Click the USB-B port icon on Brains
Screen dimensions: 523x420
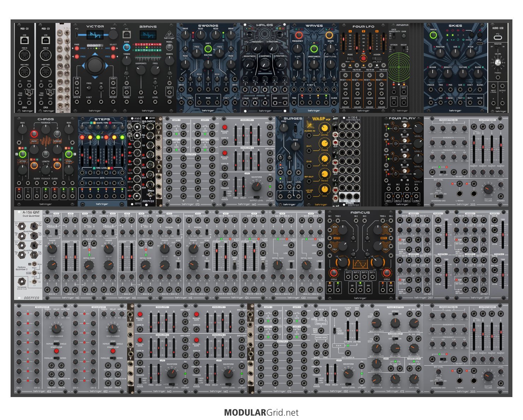click(x=126, y=34)
